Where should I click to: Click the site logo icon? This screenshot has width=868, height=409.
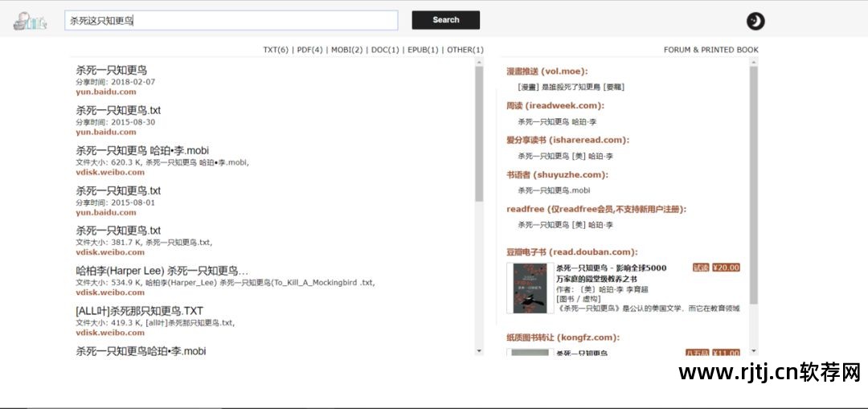30,22
